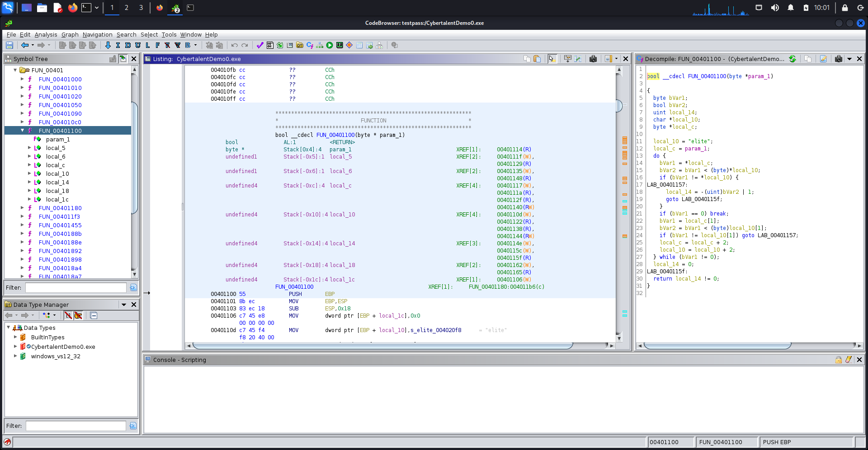Expand the local_10 variable node

click(29, 173)
